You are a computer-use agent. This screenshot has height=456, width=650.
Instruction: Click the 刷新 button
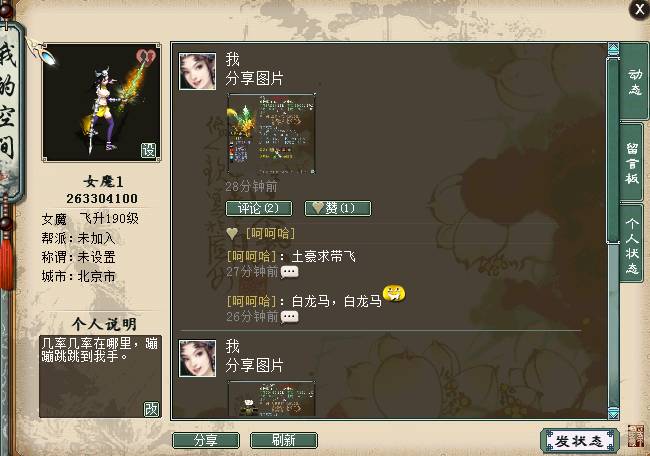(x=284, y=440)
